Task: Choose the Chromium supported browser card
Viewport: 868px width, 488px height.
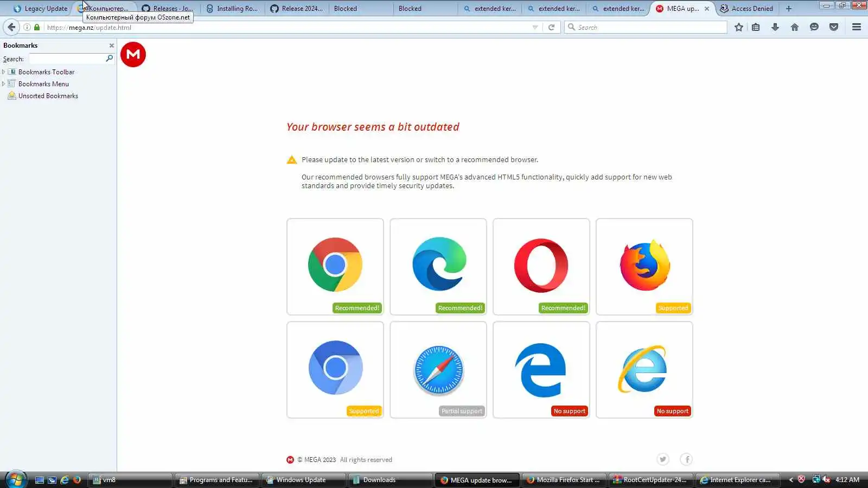Action: [335, 370]
